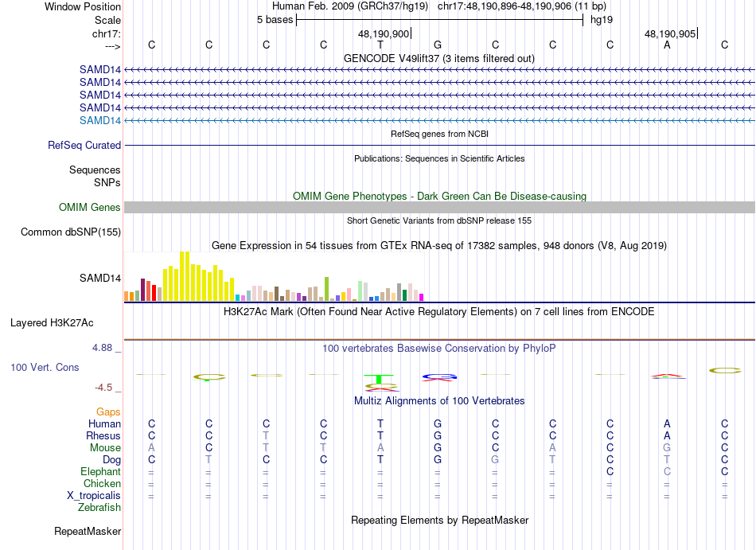Click the RefSeq Curated track label
Viewport: 756px width, 550px height.
point(84,145)
